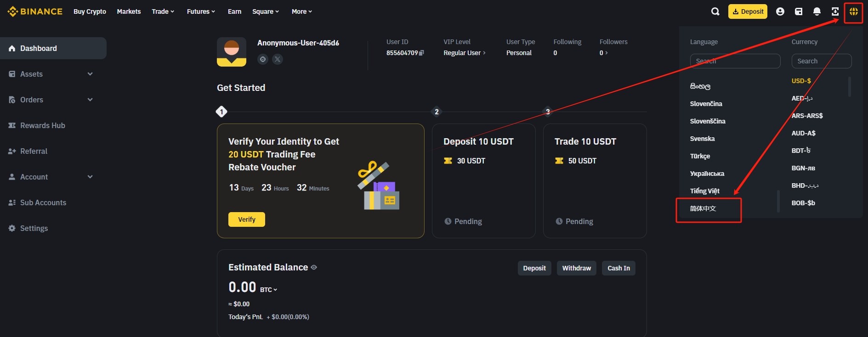Image resolution: width=868 pixels, height=337 pixels.
Task: Open the wallet icon in header
Action: coord(799,11)
